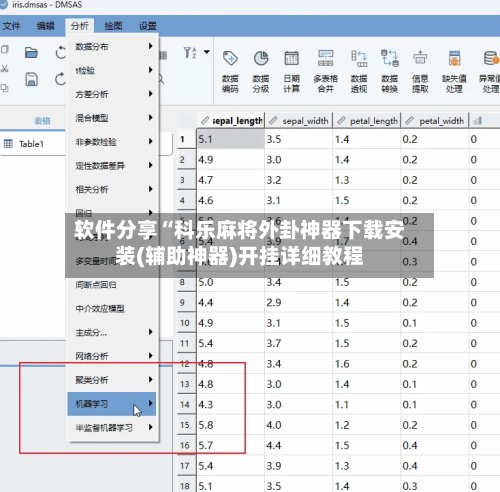Click pencil icon beside petal_length header
The image size is (500, 492).
tap(341, 120)
